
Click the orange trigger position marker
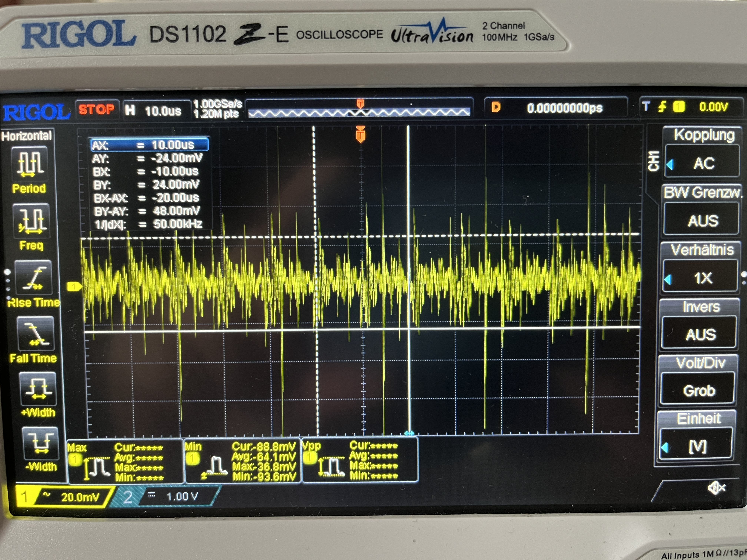360,134
